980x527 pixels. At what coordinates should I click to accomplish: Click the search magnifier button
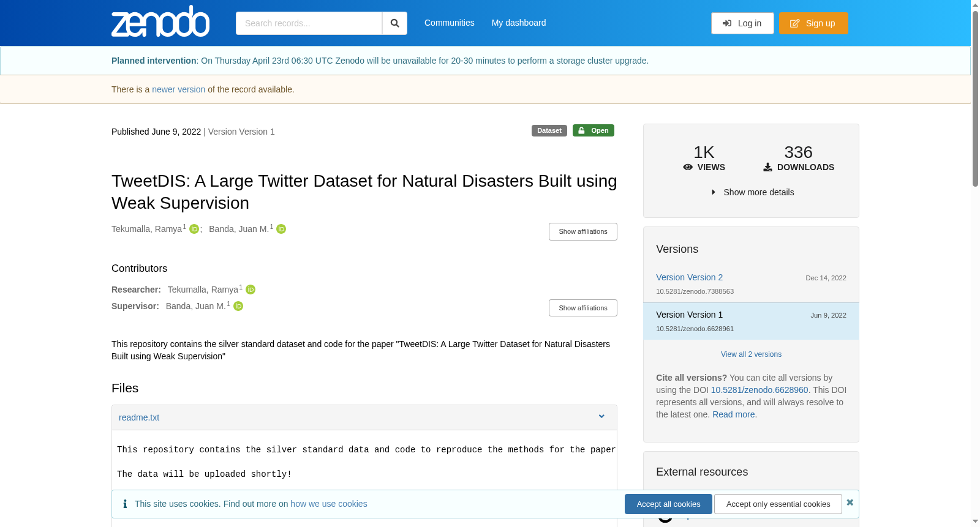point(394,23)
